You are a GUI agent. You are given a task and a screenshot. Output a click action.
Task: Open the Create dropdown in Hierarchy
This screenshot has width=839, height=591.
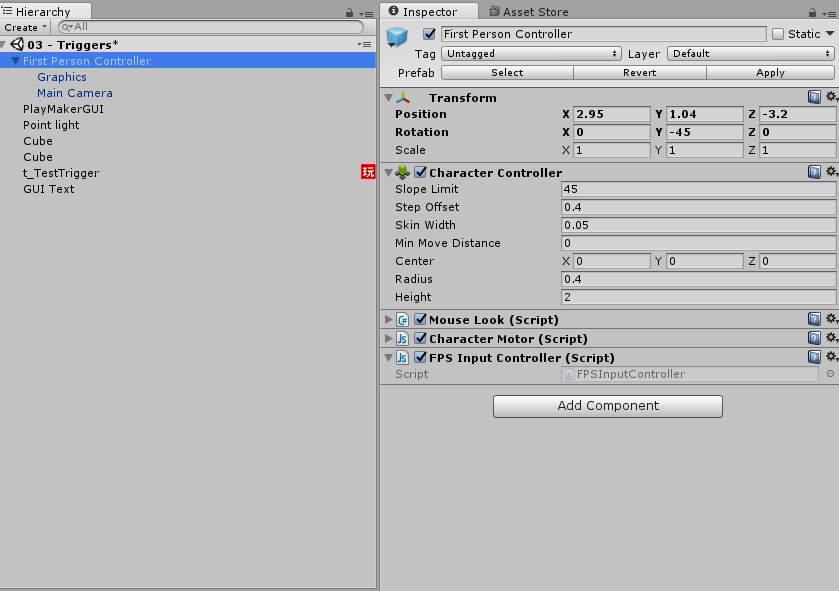tap(25, 27)
